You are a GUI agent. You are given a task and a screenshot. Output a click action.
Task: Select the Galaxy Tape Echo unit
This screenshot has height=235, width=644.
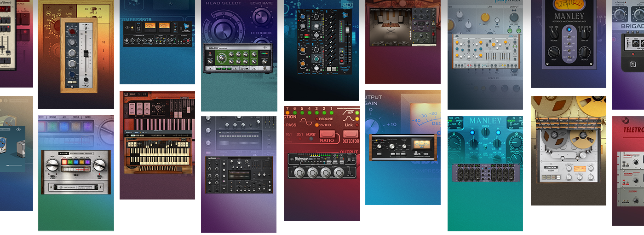tap(237, 59)
